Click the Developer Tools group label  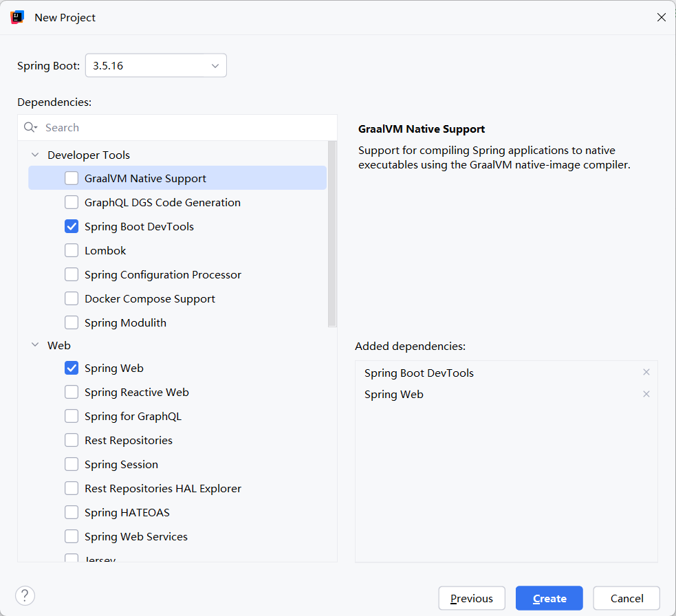pyautogui.click(x=89, y=155)
